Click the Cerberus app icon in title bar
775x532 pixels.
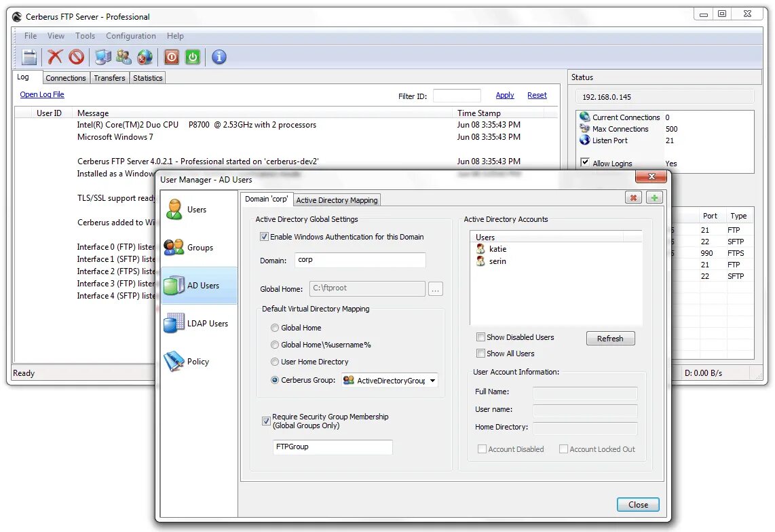coord(17,17)
